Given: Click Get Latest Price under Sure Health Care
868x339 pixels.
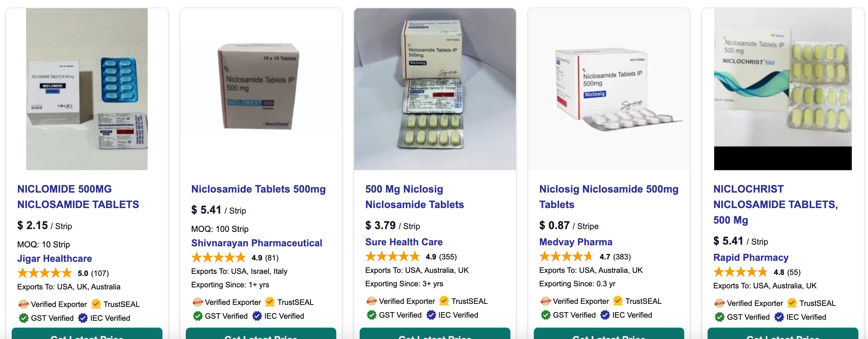Looking at the screenshot, I should point(435,334).
